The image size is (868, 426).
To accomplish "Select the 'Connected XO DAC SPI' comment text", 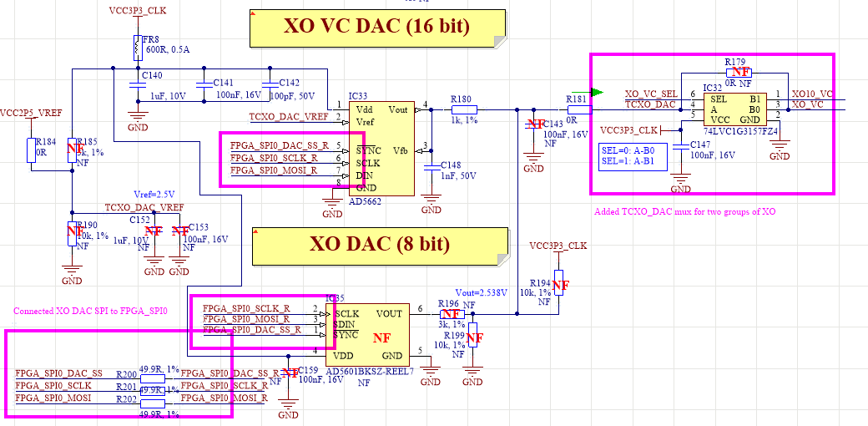I will click(90, 311).
